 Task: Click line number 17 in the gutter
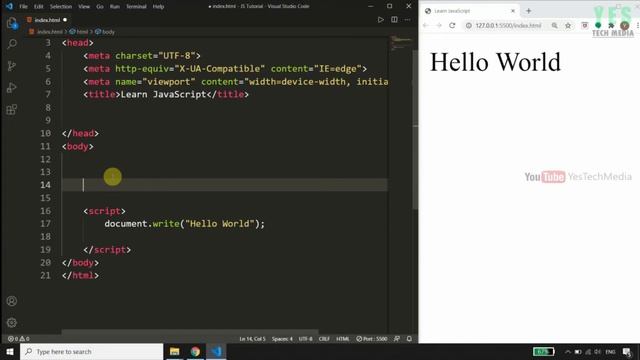coord(46,224)
